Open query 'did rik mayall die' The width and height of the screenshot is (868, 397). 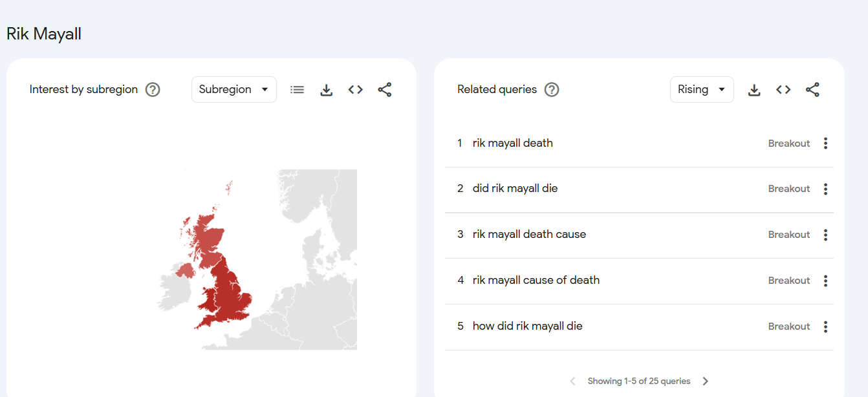pos(515,189)
